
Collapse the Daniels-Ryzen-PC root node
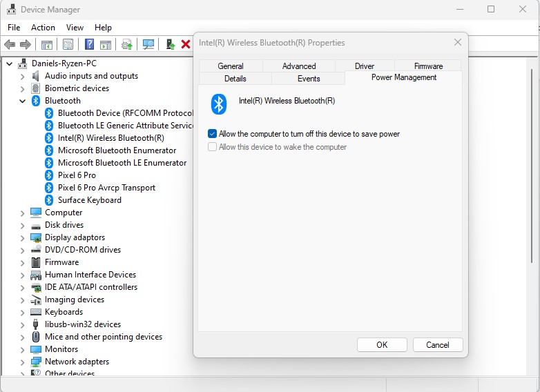[x=10, y=63]
